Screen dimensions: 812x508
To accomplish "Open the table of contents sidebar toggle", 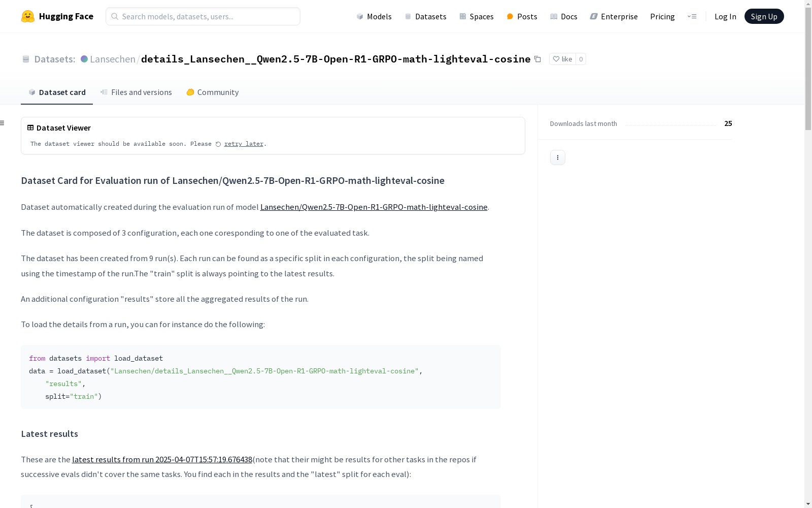I will click(3, 123).
